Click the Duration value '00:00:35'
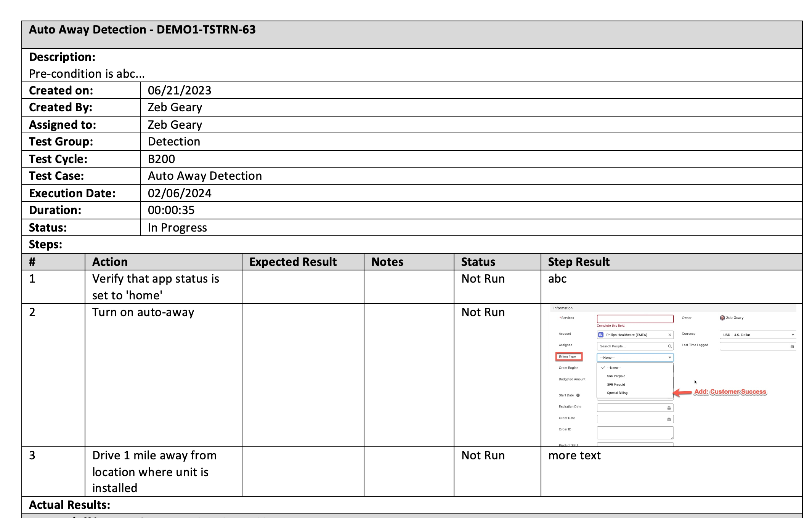Screen dimensions: 812x518 coord(171,210)
